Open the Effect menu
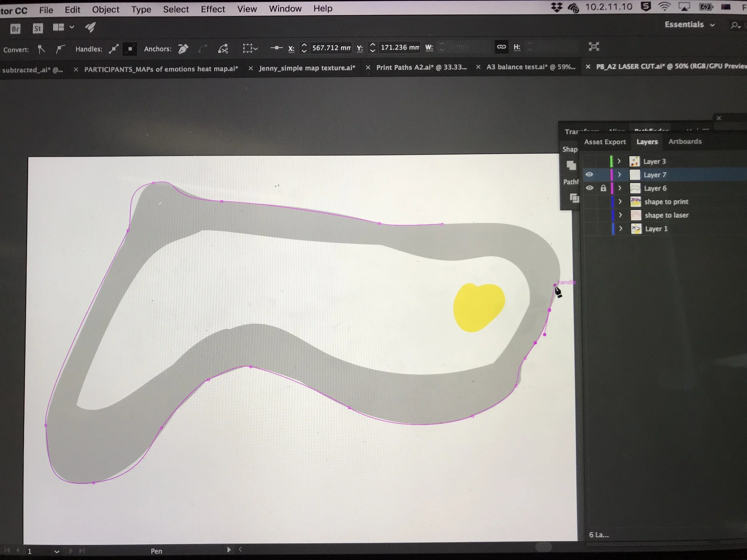Image resolution: width=747 pixels, height=560 pixels. [213, 9]
